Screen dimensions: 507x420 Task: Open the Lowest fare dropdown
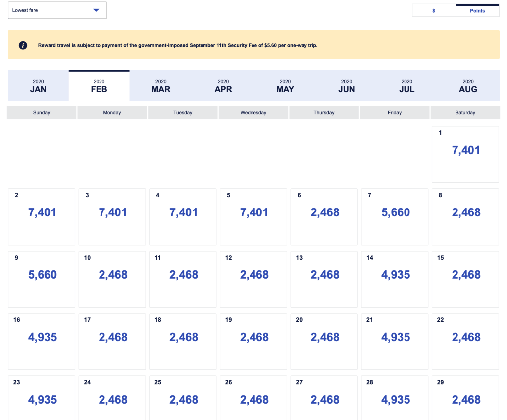57,10
